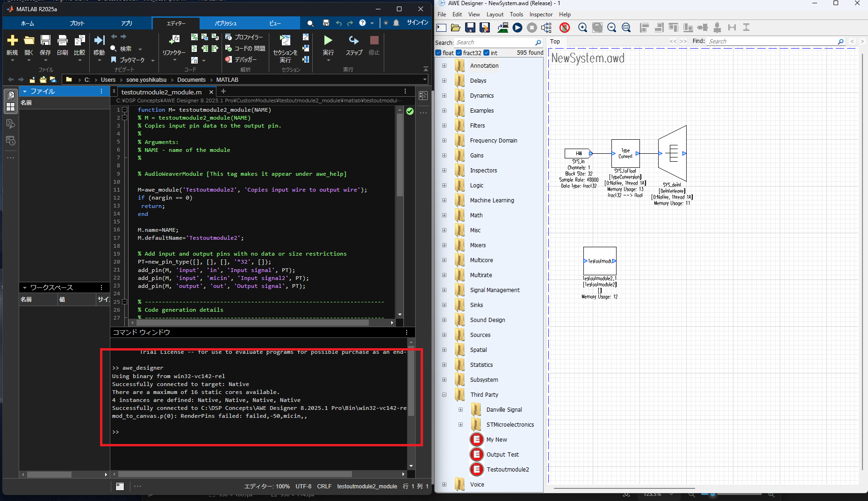This screenshot has width=868, height=501.
Task: Collapse the ワークスペース (Workspace) panel
Action: pyautogui.click(x=25, y=287)
